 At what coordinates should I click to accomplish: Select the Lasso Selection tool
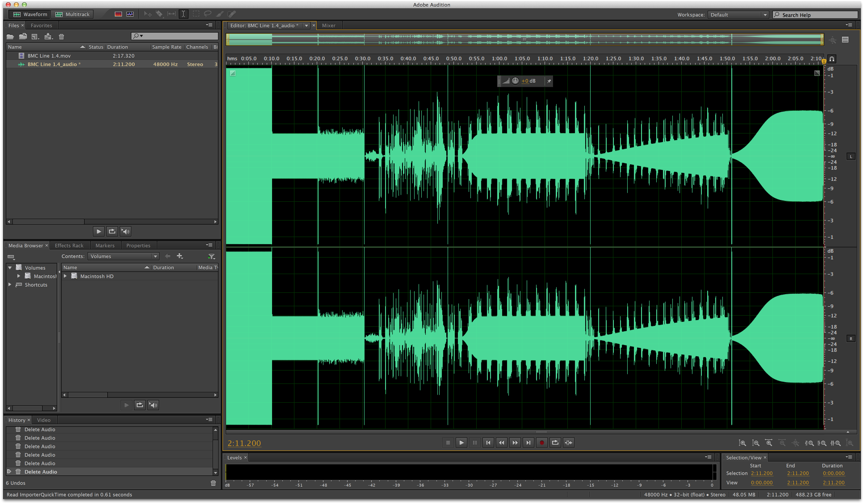coord(208,14)
